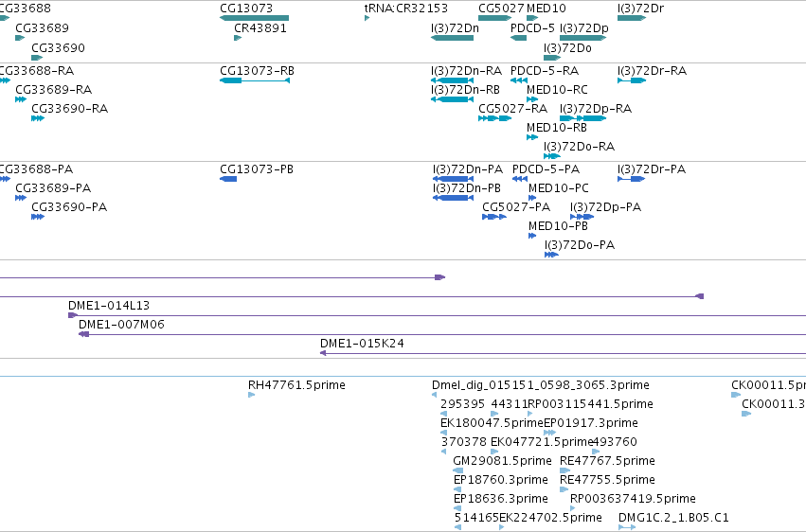806x532 pixels.
Task: Click the 370378 EST label
Action: (464, 442)
